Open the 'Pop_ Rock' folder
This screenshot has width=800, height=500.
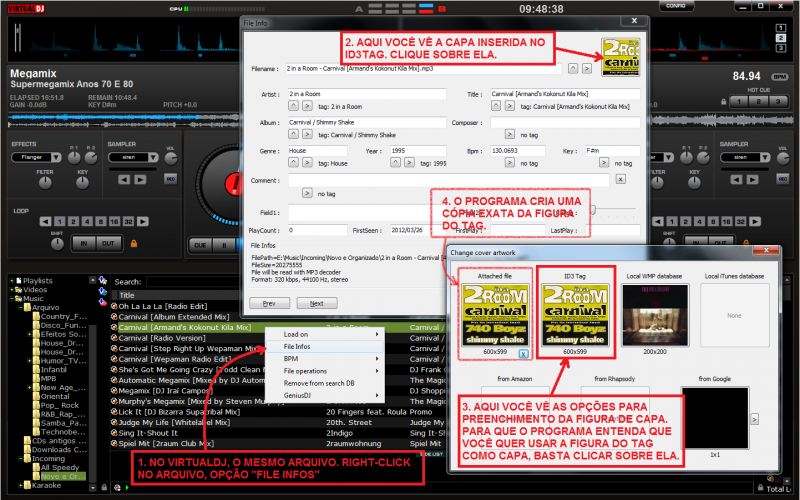60,406
